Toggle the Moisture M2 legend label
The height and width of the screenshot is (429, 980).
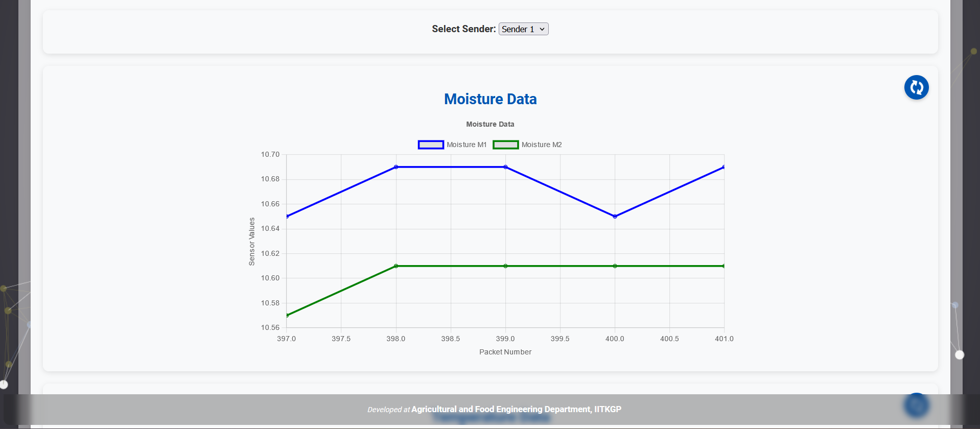click(542, 145)
